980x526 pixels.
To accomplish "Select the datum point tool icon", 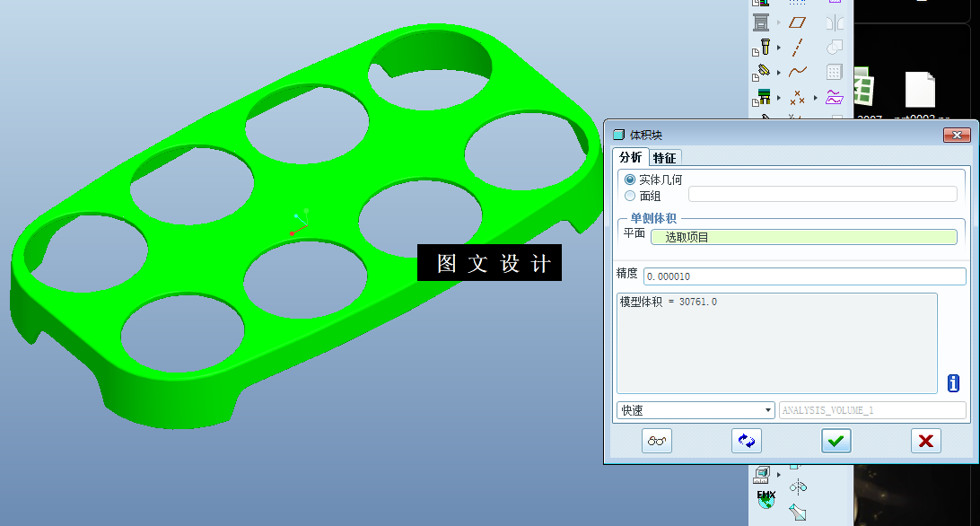I will [798, 97].
